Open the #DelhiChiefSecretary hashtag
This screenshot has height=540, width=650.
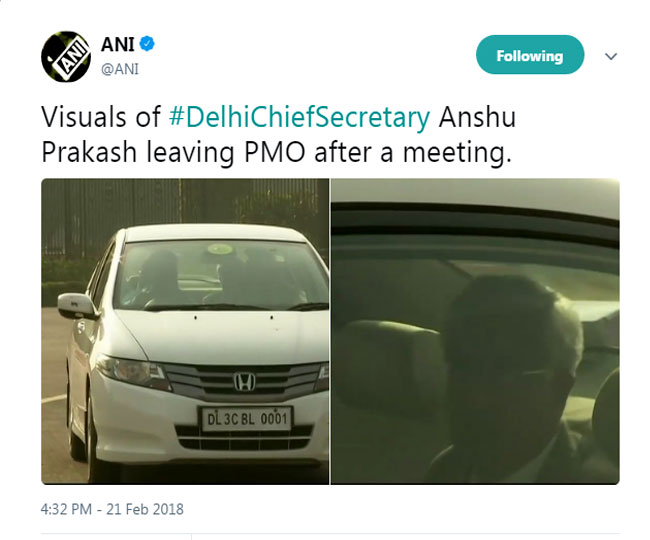pos(299,117)
